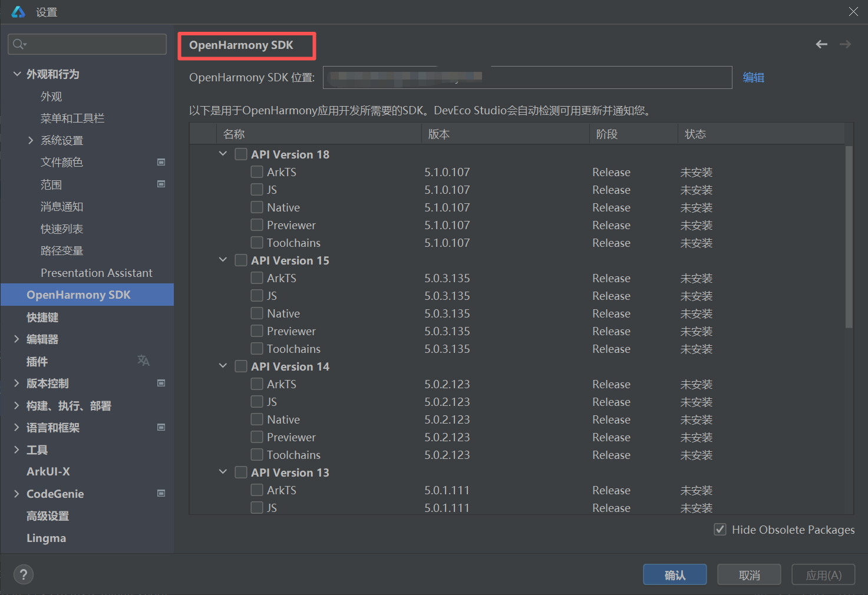This screenshot has height=595, width=868.
Task: Click the project-level icon beside 版本控制
Action: coord(161,383)
